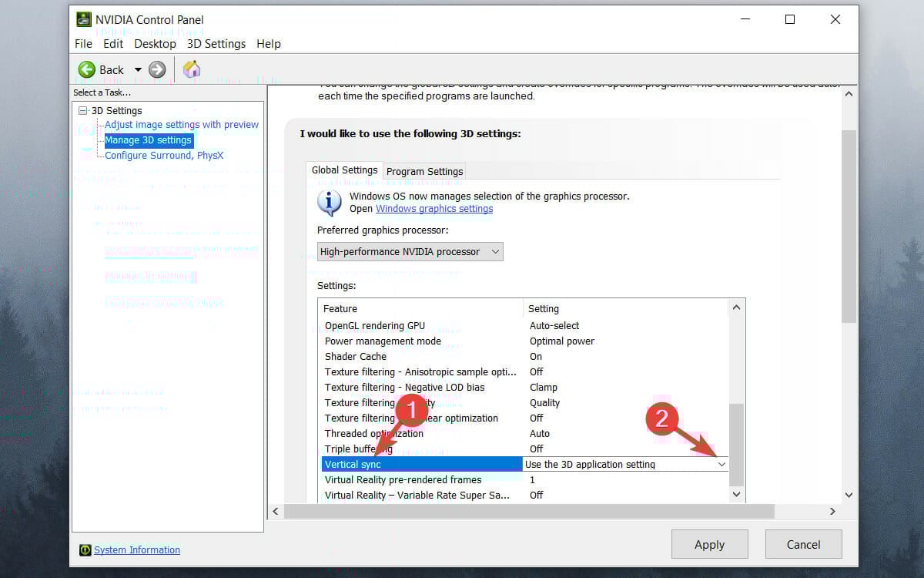
Task: Select the Shader Cache row
Action: pyautogui.click(x=524, y=357)
